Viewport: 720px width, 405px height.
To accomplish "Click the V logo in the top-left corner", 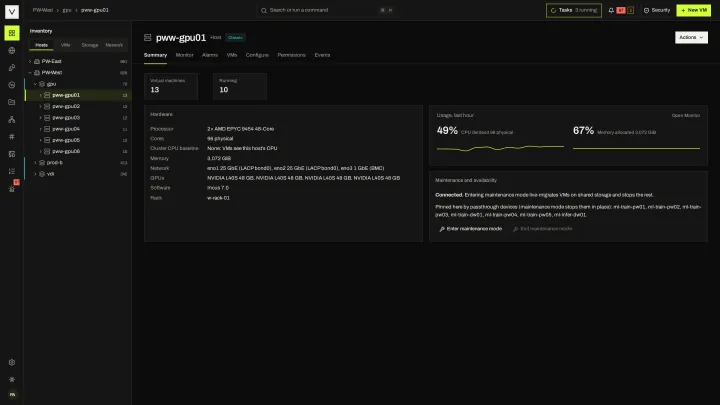I will [12, 11].
